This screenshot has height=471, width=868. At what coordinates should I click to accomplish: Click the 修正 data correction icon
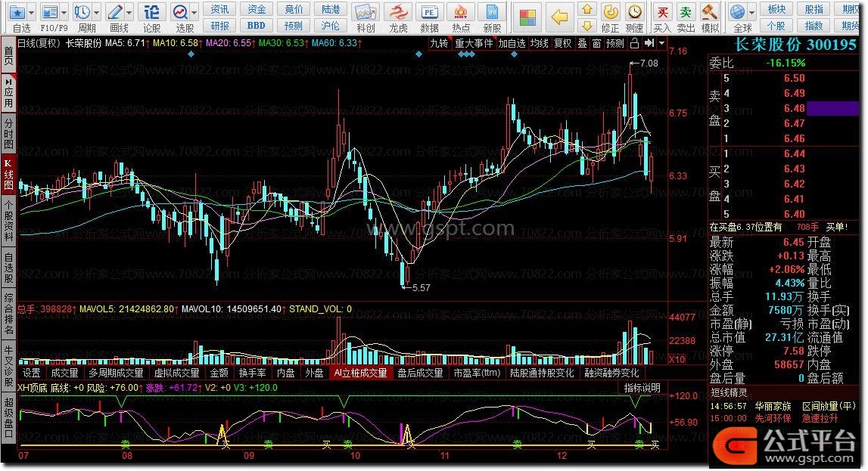611,11
